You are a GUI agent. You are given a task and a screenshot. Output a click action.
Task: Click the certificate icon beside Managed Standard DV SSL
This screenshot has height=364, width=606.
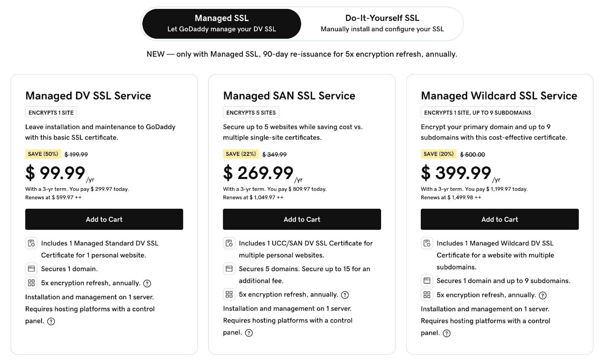pos(31,243)
